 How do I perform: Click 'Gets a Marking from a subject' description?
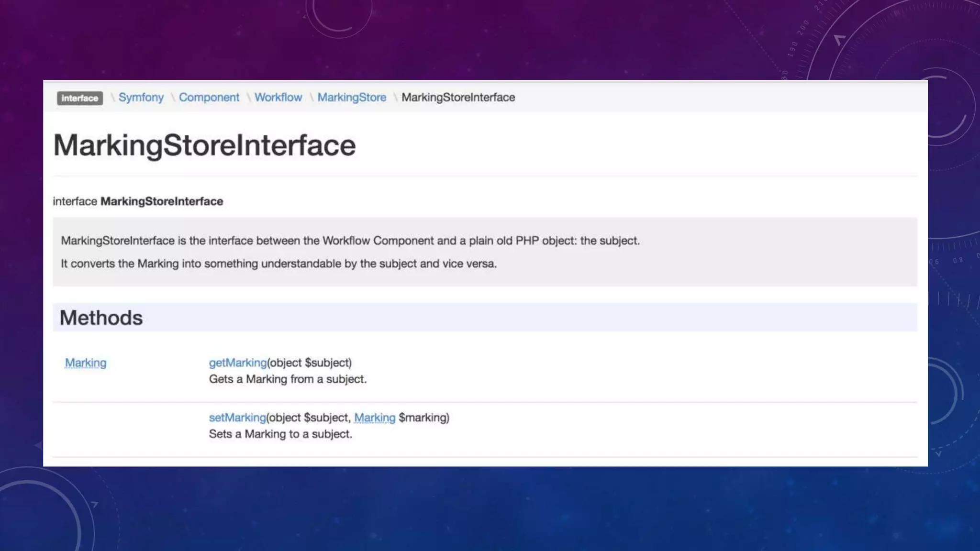(288, 379)
